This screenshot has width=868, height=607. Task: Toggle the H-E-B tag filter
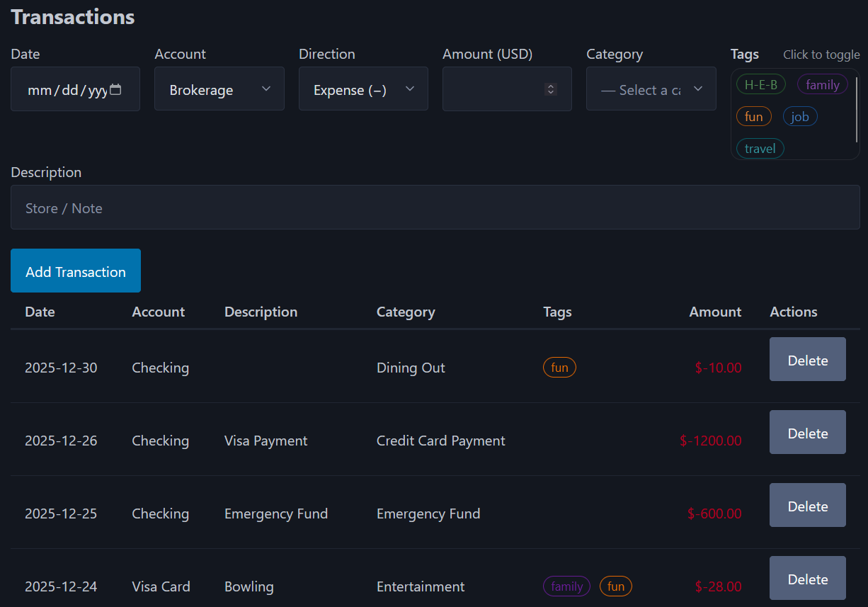point(760,84)
